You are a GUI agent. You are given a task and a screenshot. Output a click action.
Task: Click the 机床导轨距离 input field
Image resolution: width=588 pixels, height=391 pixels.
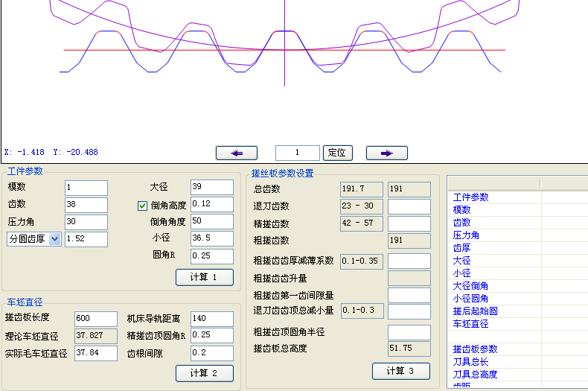211,319
